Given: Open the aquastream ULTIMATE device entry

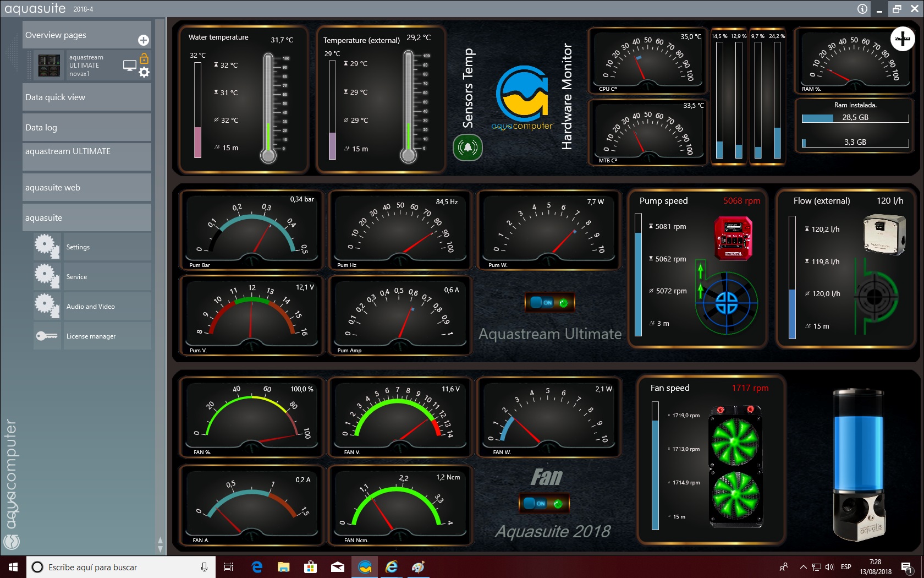Looking at the screenshot, I should 86,151.
